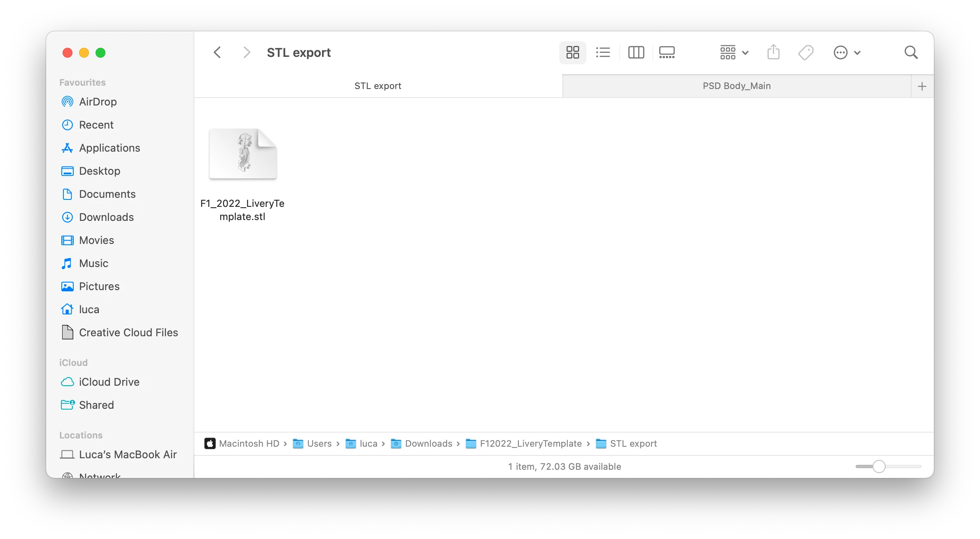
Task: Open the Search magnifier icon
Action: (x=911, y=52)
